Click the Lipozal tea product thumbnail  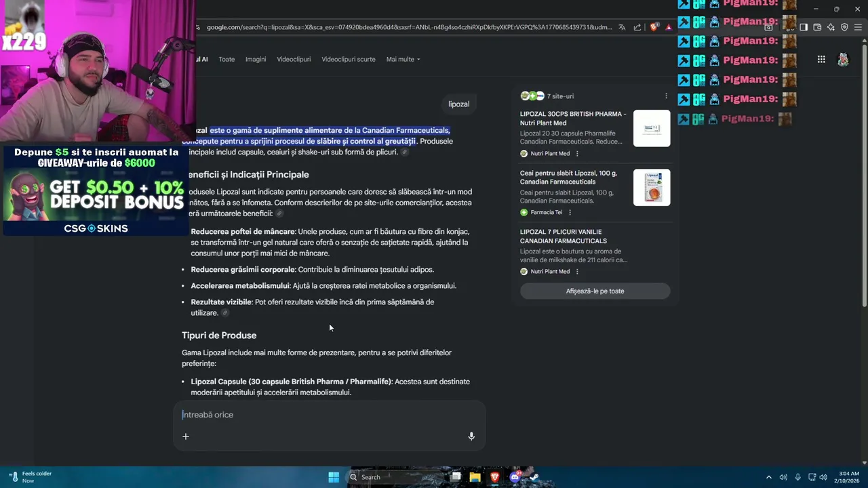click(x=652, y=187)
